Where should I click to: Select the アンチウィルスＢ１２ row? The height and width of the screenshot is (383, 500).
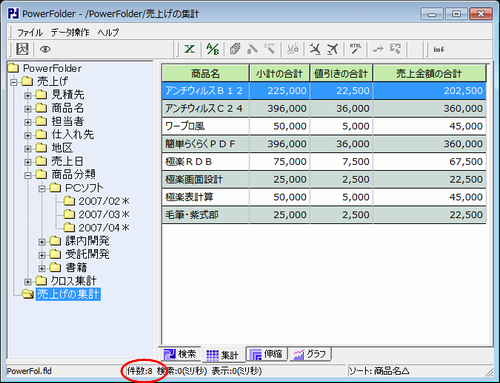pos(324,91)
